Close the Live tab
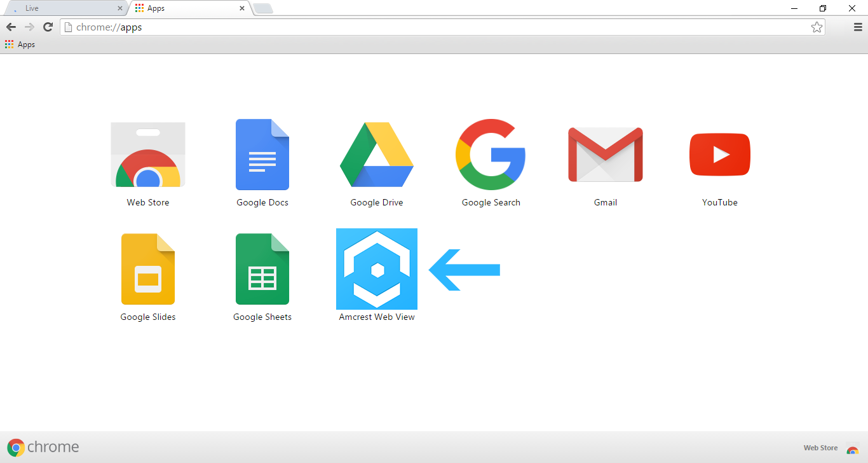Image resolution: width=868 pixels, height=463 pixels. (x=120, y=8)
